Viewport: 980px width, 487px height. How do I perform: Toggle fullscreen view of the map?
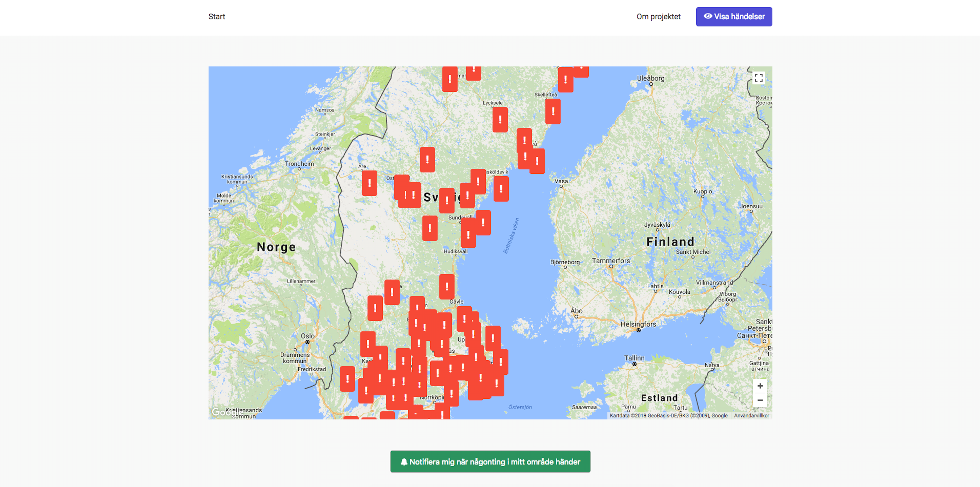pyautogui.click(x=759, y=78)
